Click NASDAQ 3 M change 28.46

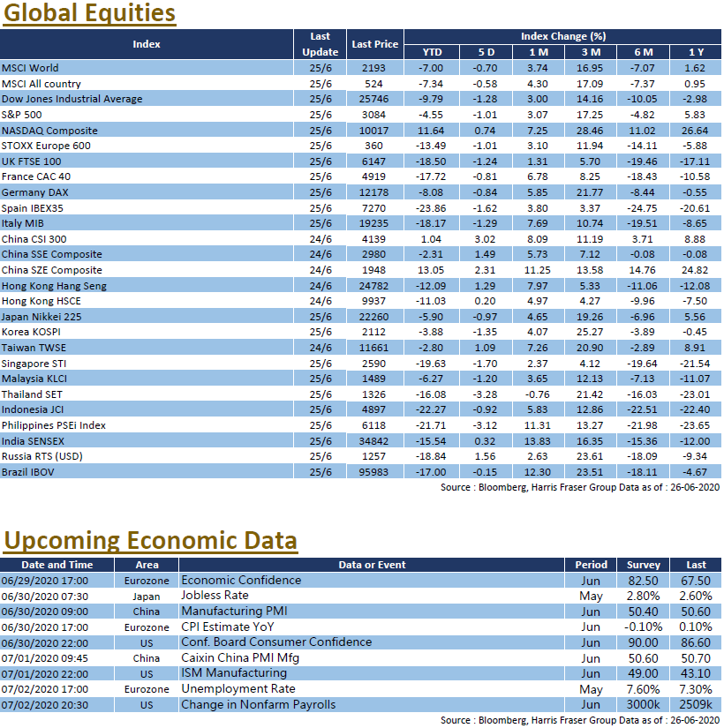590,131
